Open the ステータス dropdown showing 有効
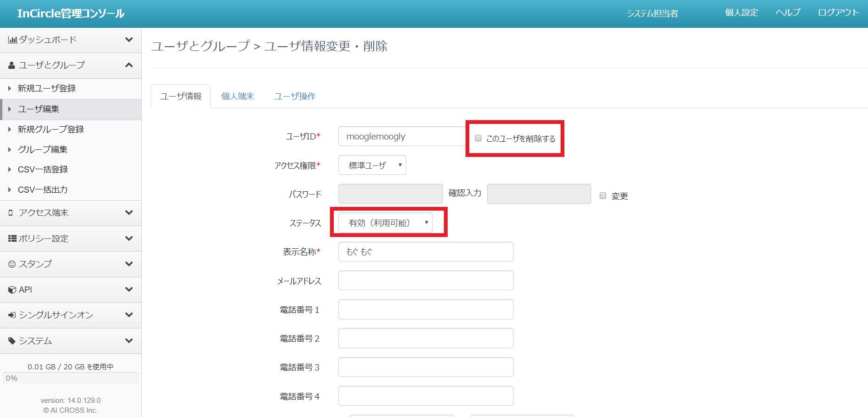Screen dimensions: 868x417 pos(385,223)
